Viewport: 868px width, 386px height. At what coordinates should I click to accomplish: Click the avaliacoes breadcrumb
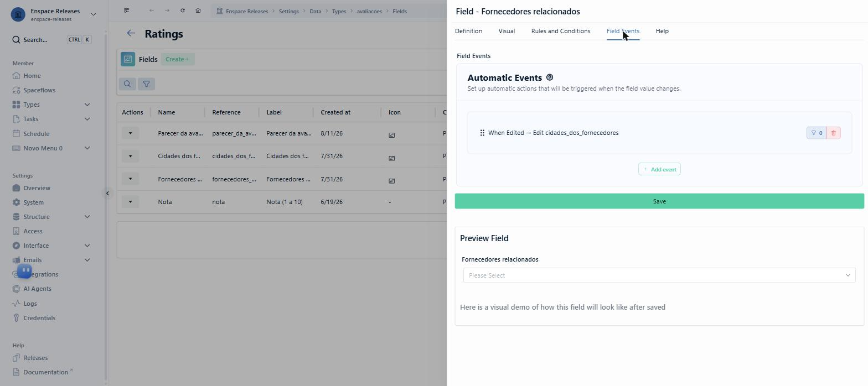pos(369,11)
